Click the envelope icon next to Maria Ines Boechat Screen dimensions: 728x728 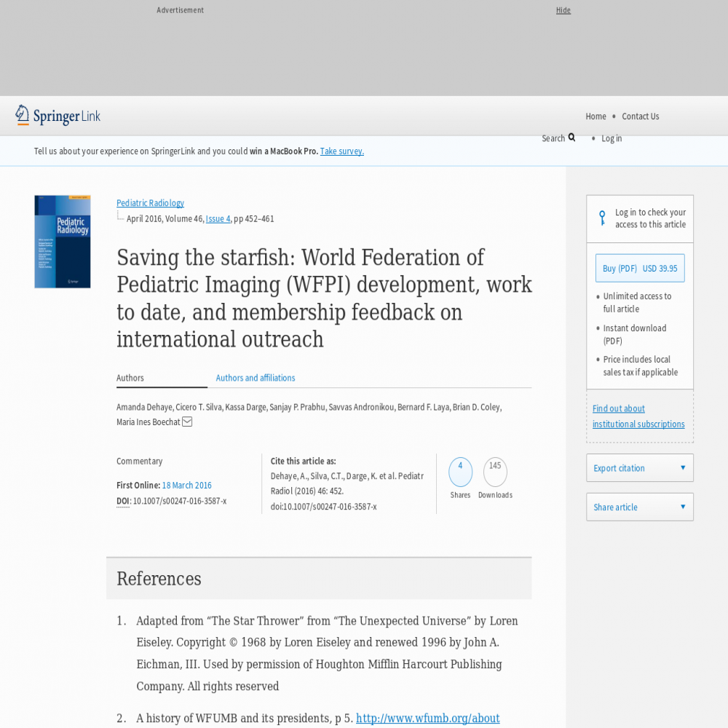pos(187,422)
